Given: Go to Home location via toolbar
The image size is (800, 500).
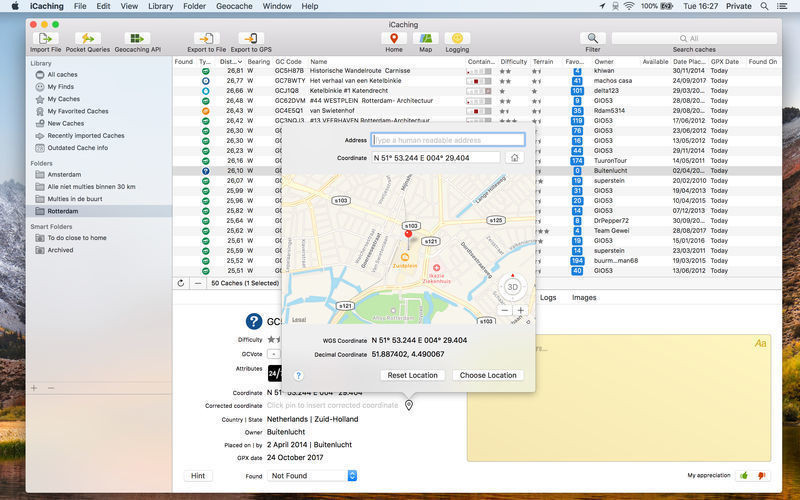Looking at the screenshot, I should click(394, 39).
